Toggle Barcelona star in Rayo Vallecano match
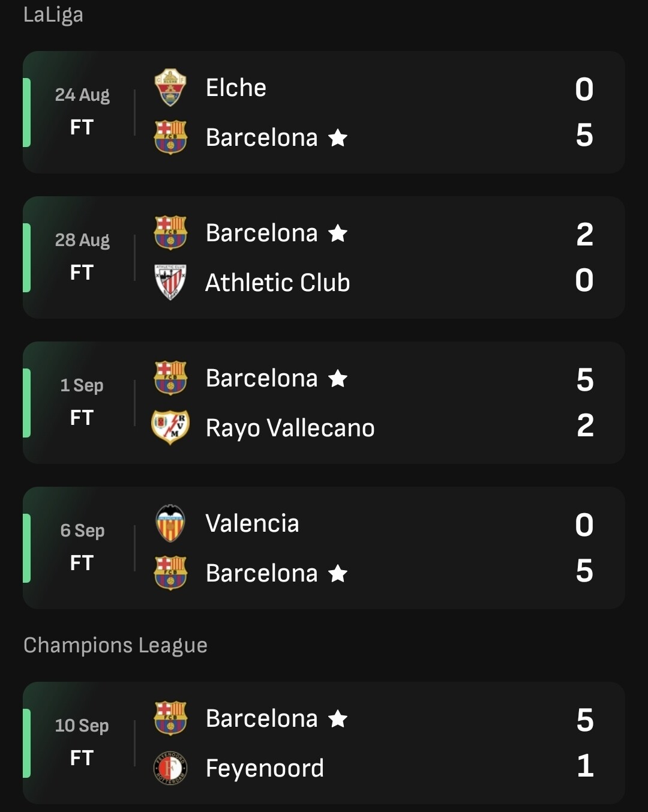 click(338, 378)
